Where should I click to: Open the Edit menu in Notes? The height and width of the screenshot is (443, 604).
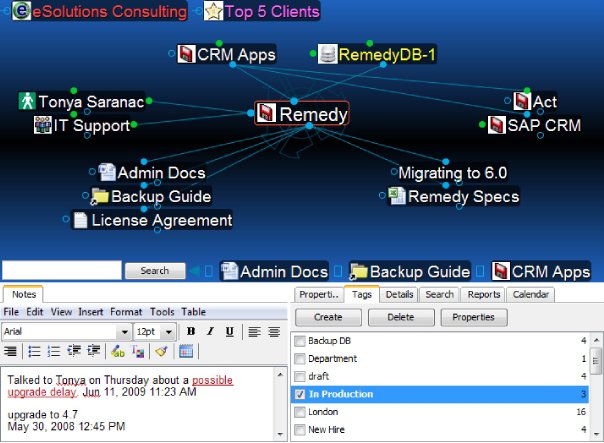click(35, 312)
